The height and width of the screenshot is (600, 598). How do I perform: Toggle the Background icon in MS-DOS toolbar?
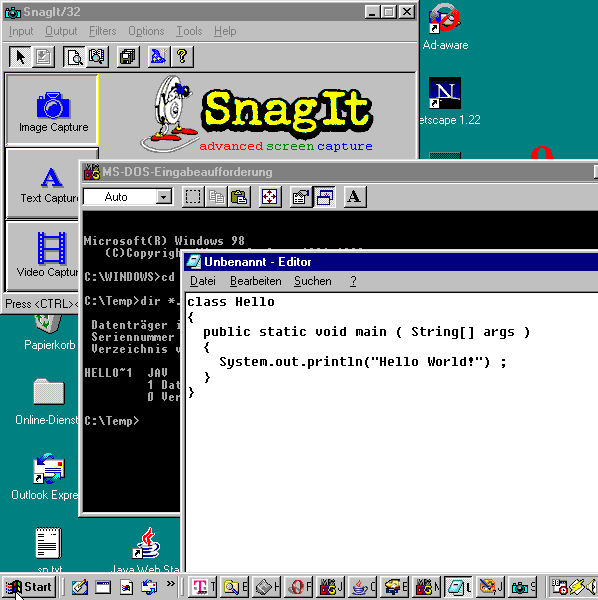click(324, 197)
